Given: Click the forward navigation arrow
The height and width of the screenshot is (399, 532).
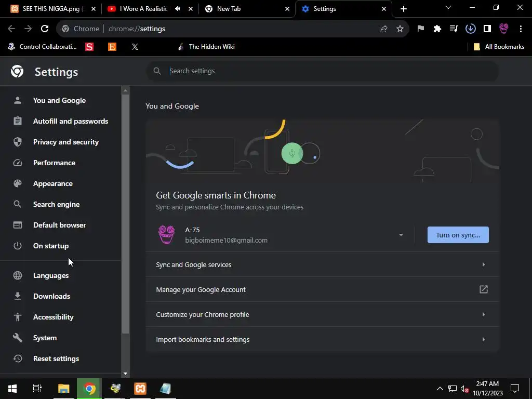Looking at the screenshot, I should 28,29.
